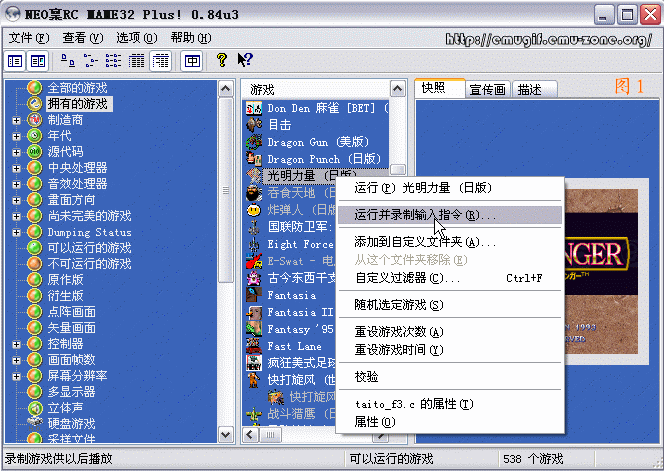Activate the What's This help cursor icon
664x471 pixels.
pyautogui.click(x=245, y=61)
